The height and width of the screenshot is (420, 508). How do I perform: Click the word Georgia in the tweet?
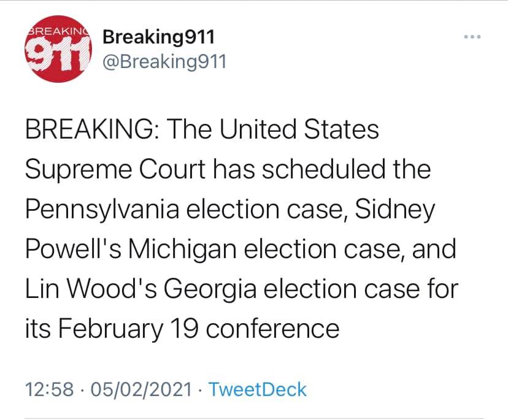(x=210, y=289)
